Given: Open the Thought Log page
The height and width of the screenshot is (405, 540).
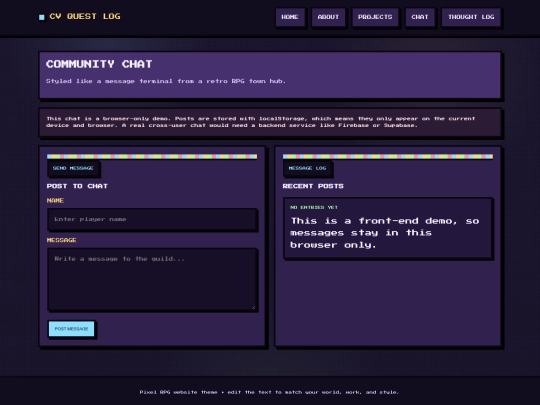Looking at the screenshot, I should coord(471,17).
